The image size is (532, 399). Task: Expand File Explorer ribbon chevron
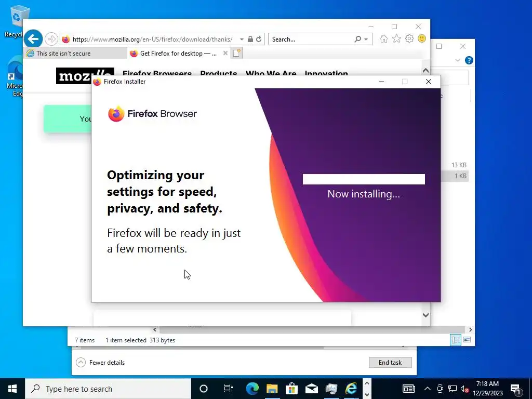pos(457,60)
